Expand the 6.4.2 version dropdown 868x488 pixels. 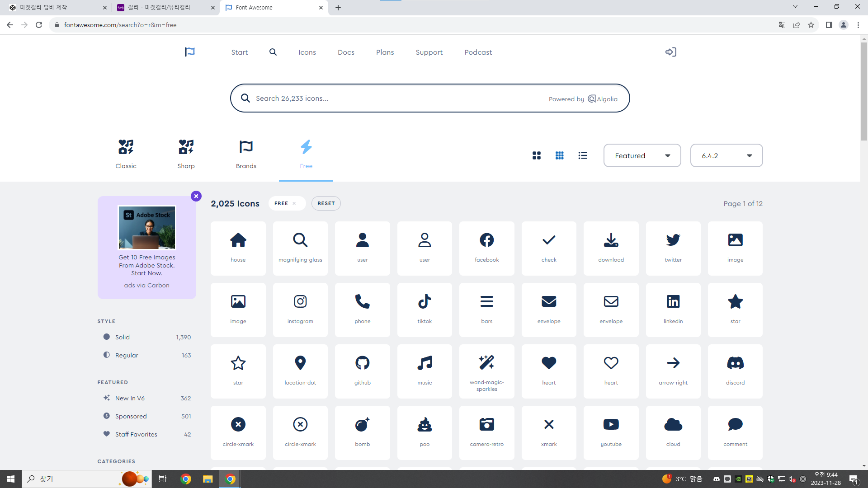tap(726, 155)
